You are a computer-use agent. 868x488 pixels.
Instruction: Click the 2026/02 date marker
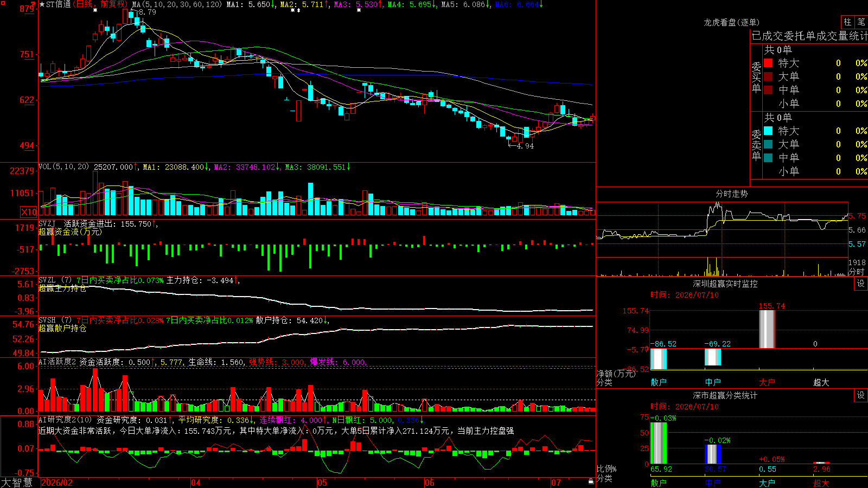(x=57, y=483)
